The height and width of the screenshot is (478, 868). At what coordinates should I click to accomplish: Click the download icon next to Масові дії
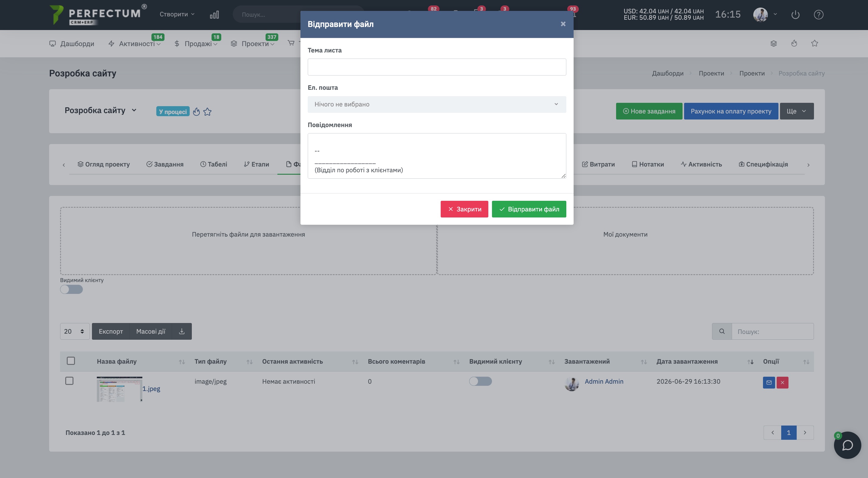[x=181, y=331]
